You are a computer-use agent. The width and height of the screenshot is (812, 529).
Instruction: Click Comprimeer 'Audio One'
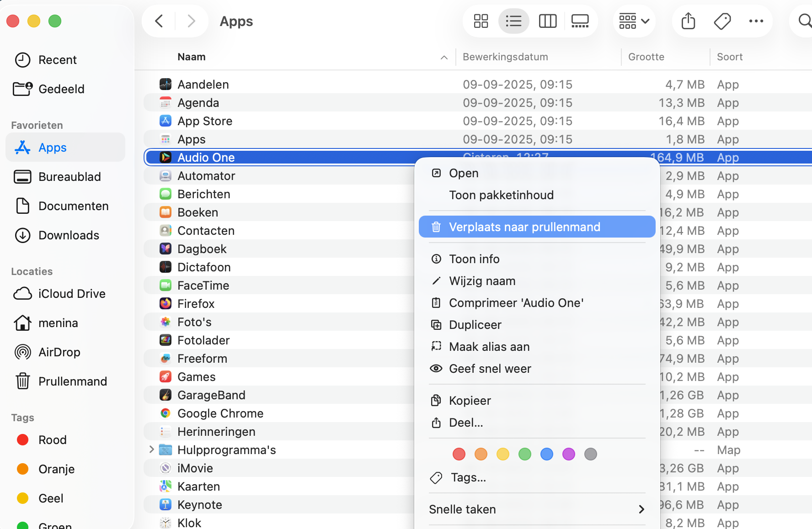pos(517,302)
